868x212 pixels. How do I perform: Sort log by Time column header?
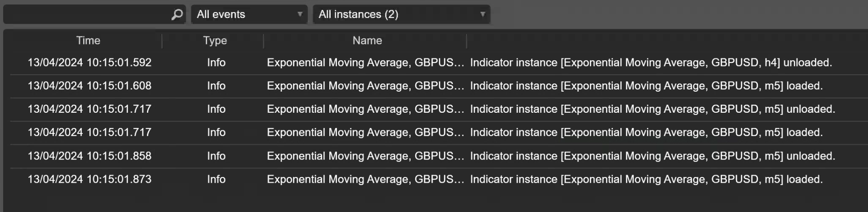tap(88, 40)
